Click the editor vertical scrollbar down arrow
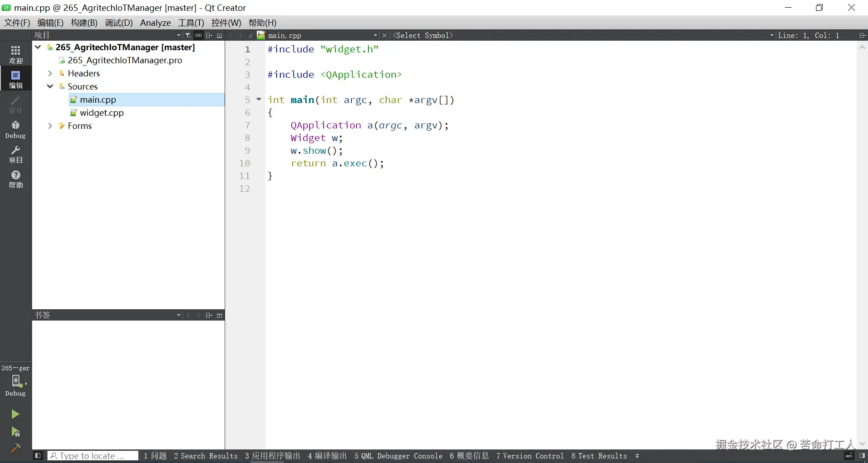This screenshot has width=868, height=463. 862,444
